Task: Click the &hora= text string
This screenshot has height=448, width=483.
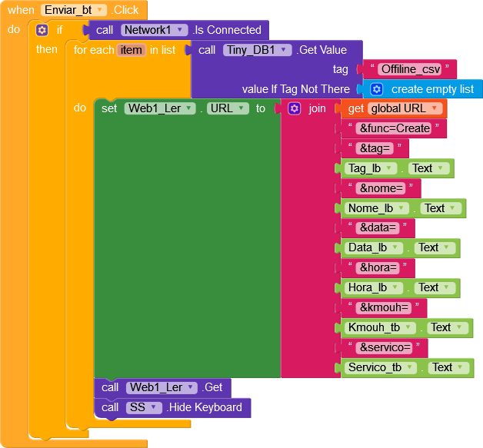Action: (378, 267)
